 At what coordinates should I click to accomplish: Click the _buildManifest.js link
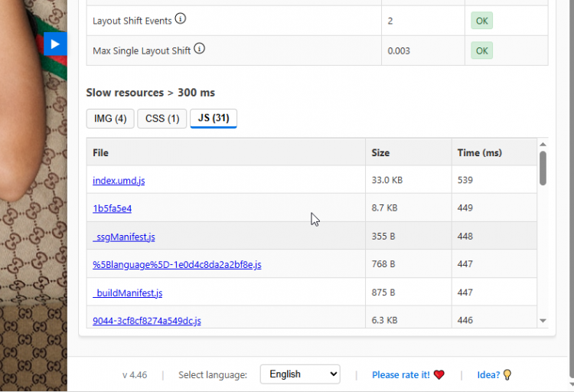(x=127, y=293)
